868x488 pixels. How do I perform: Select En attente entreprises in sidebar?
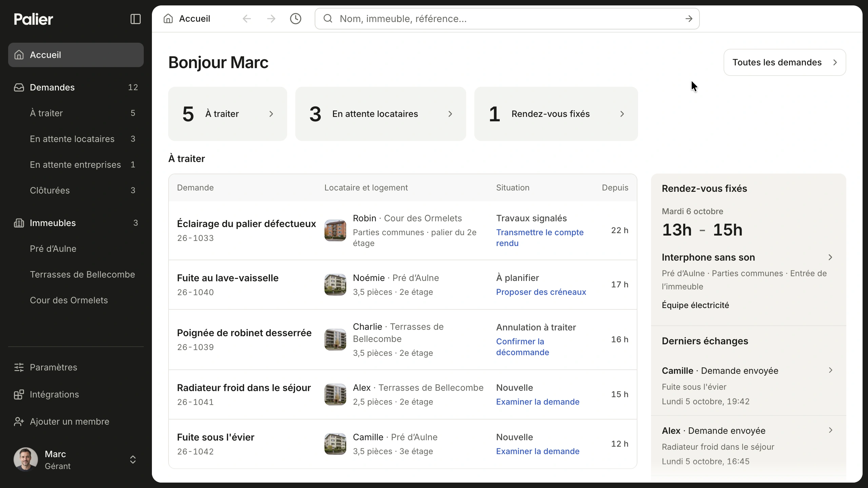click(x=76, y=165)
